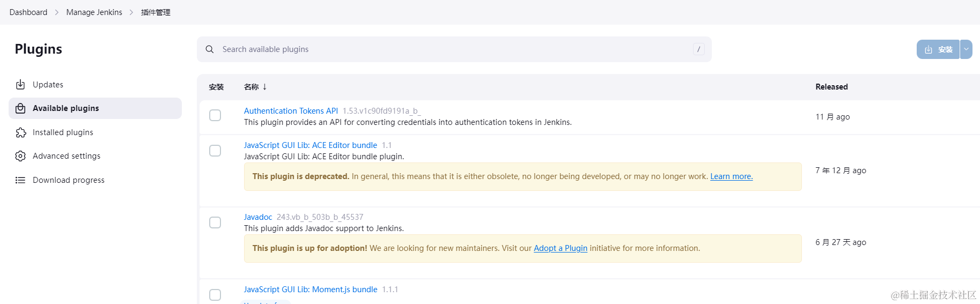
Task: Click 'This plugin is up for adoption!' text
Action: point(310,248)
